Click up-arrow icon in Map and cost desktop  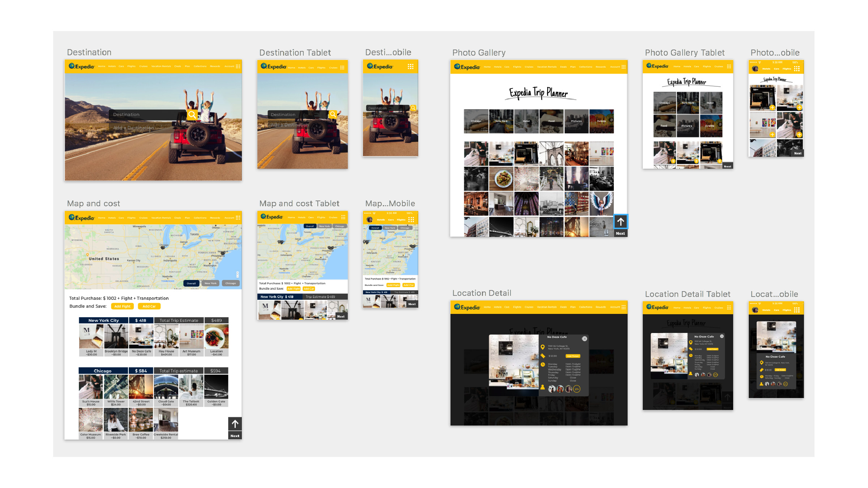[235, 424]
